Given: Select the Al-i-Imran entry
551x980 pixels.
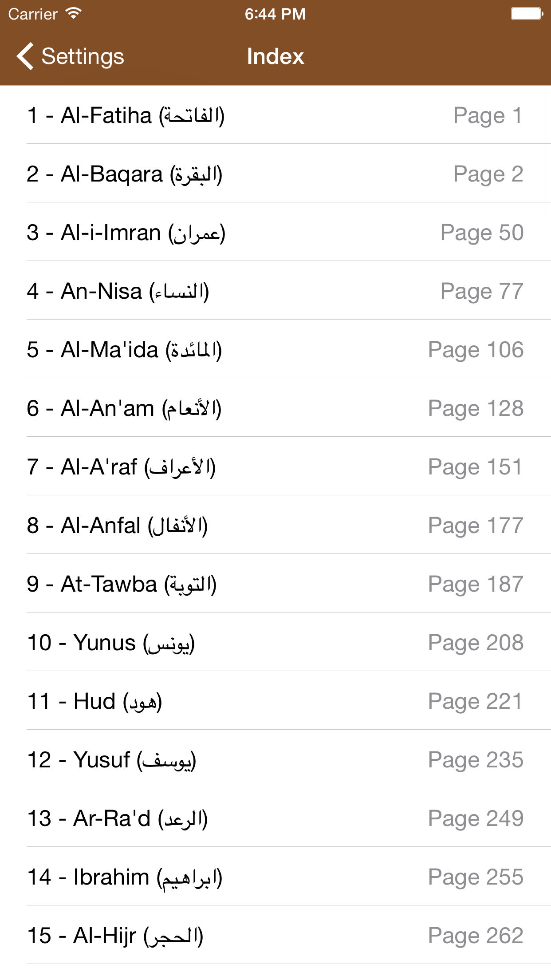Looking at the screenshot, I should [126, 233].
